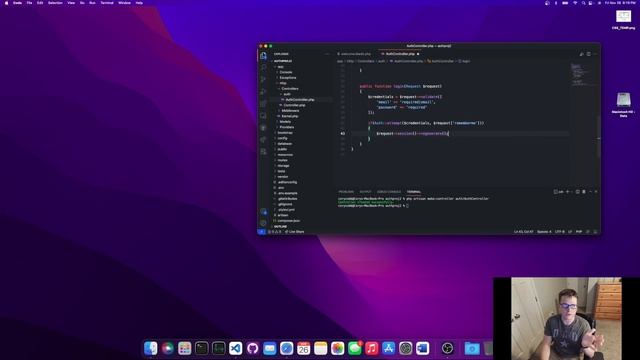Screen dimensions: 640x360
Task: Switch to the PROBLEMS panel tab
Action: tap(346, 192)
